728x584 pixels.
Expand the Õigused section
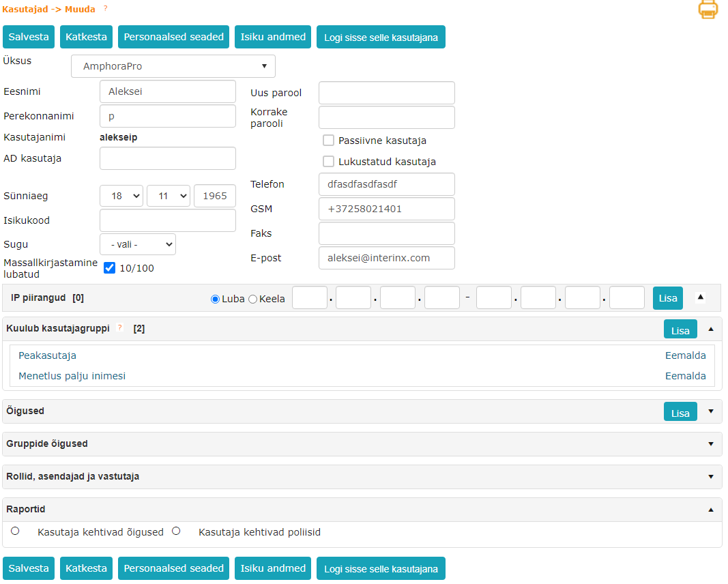pyautogui.click(x=711, y=411)
